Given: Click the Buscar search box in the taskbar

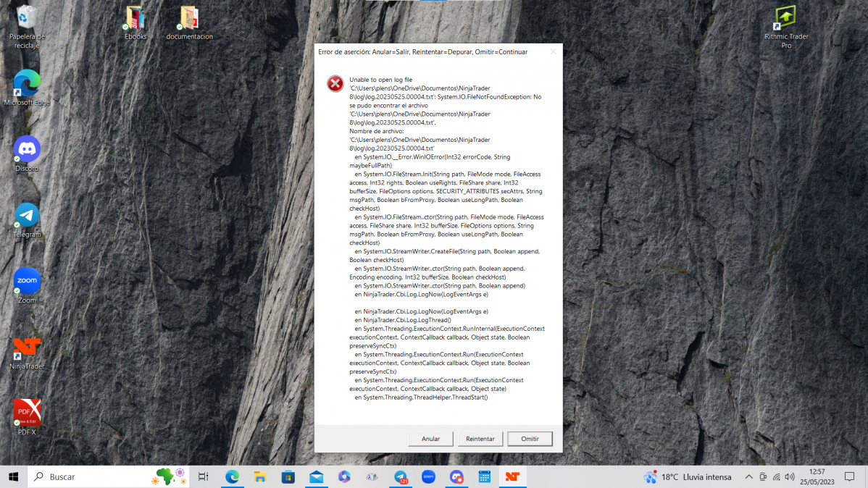Looking at the screenshot, I should pyautogui.click(x=109, y=477).
